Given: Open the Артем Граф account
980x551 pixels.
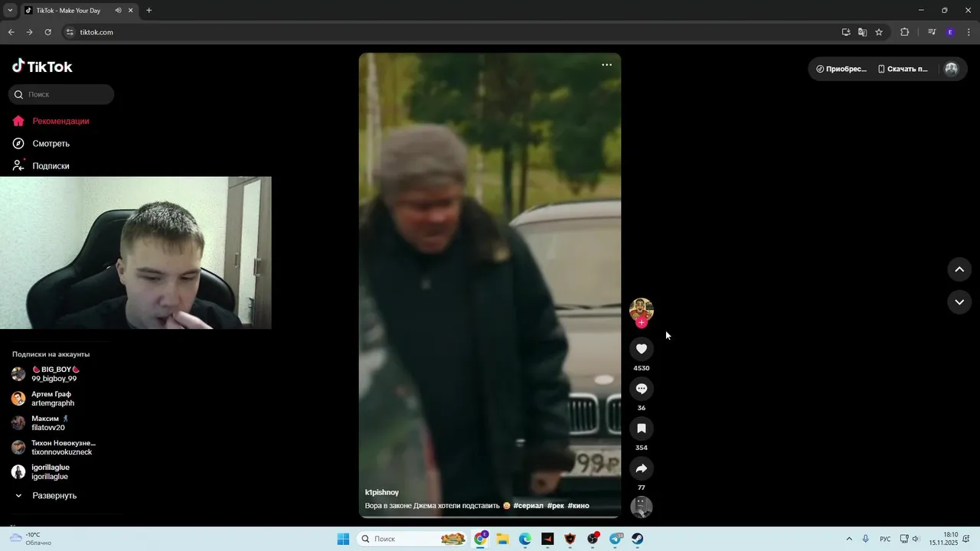Looking at the screenshot, I should tap(44, 399).
